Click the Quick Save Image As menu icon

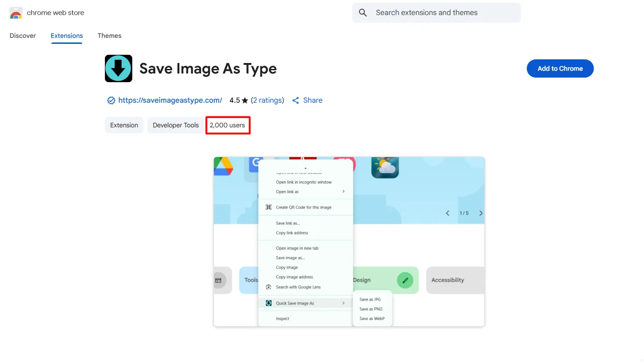coord(269,303)
